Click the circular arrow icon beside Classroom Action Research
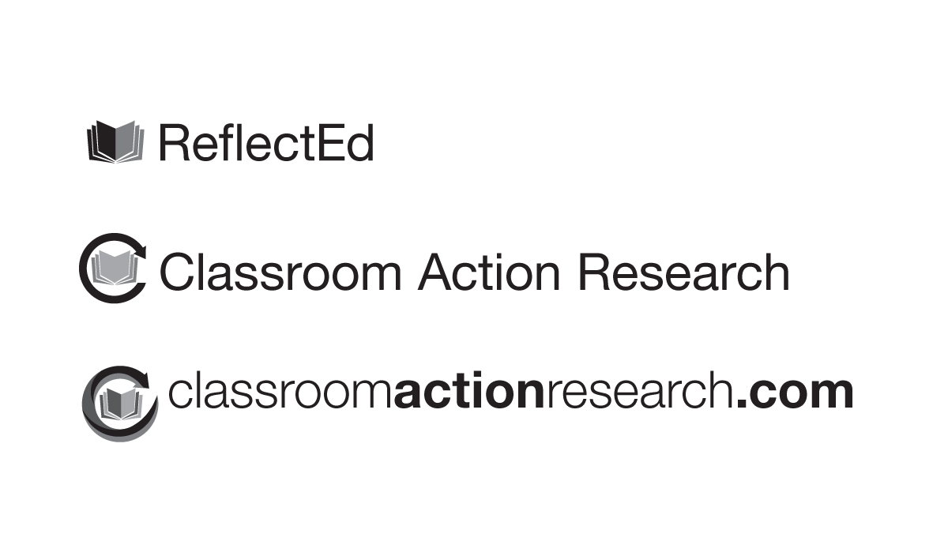 pos(113,268)
